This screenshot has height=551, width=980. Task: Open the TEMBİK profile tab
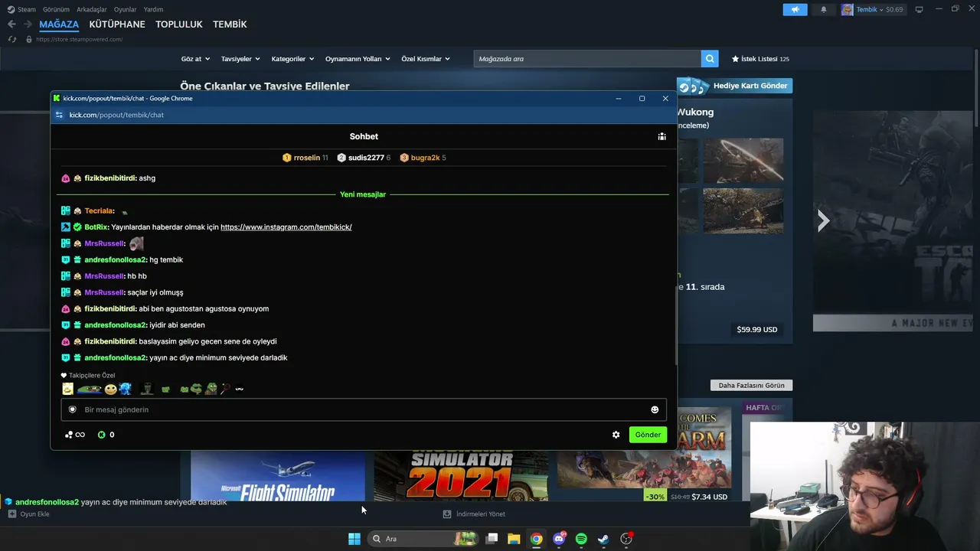pos(230,24)
